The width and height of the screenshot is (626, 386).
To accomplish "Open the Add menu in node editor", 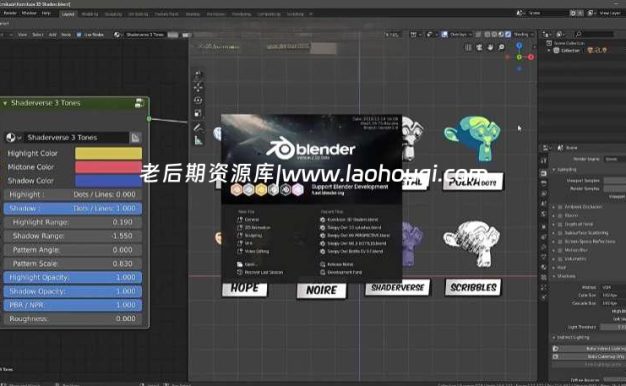I will coord(52,35).
